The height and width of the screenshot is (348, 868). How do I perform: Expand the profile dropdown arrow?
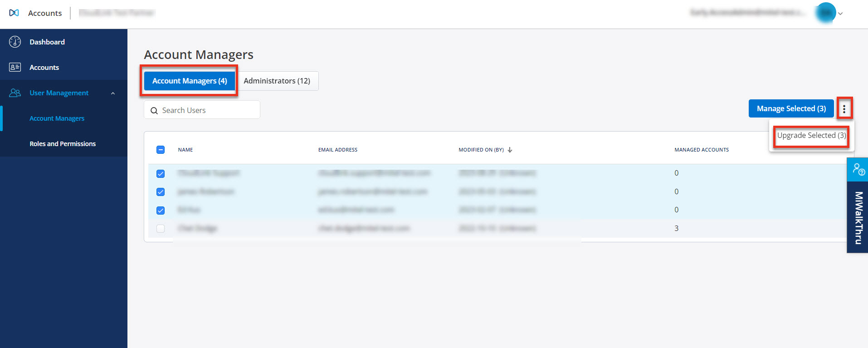click(840, 14)
